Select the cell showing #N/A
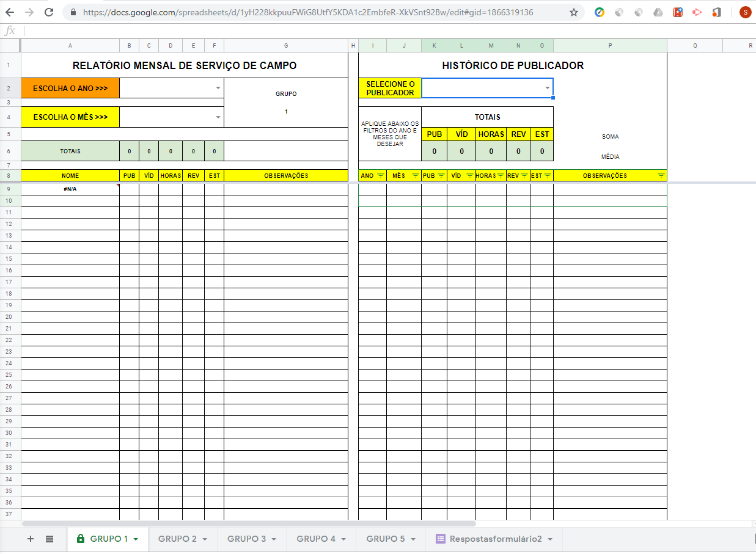The image size is (756, 554). click(70, 189)
